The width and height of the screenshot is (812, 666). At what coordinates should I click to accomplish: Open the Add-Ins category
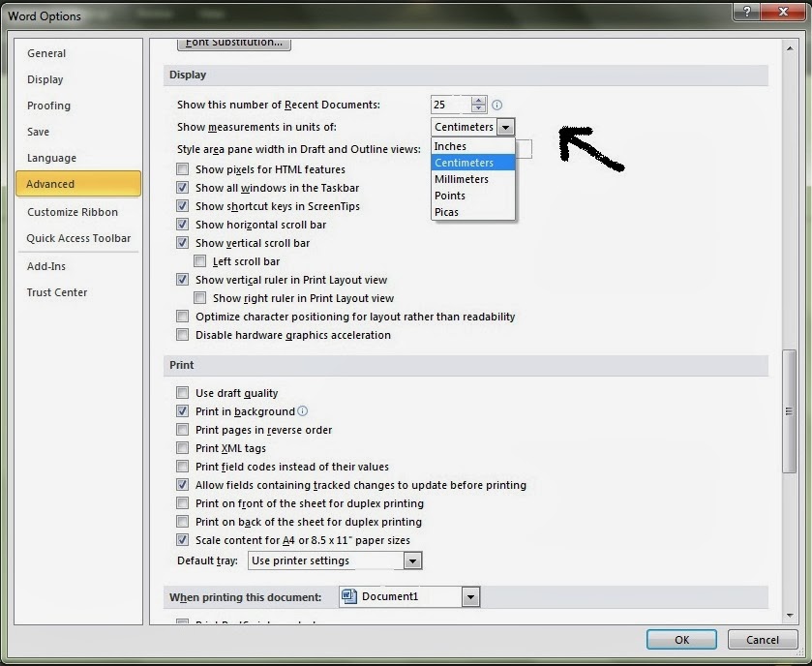tap(78, 266)
